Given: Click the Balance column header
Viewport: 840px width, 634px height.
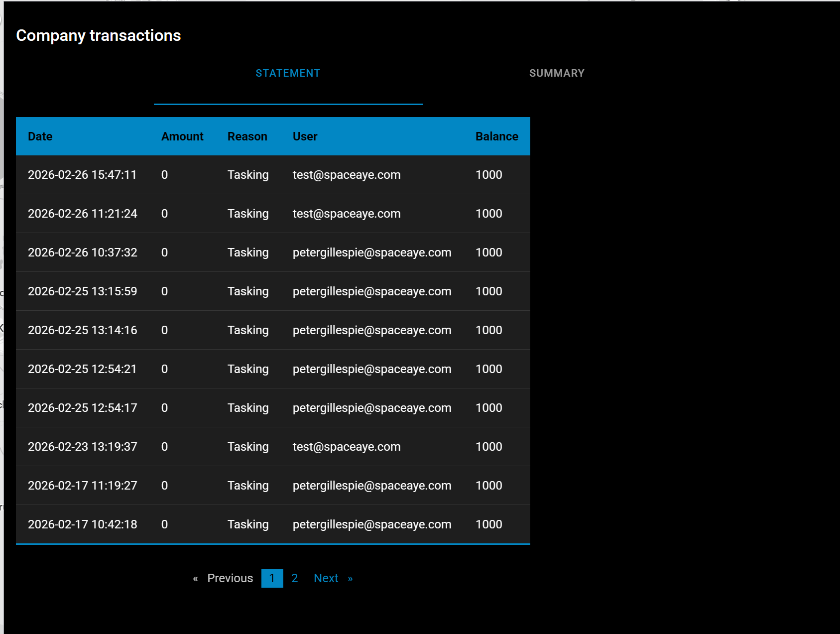Looking at the screenshot, I should point(496,136).
